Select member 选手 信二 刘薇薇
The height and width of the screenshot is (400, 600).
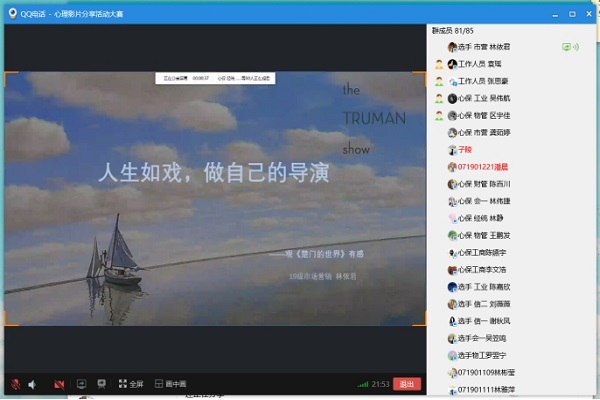point(510,304)
